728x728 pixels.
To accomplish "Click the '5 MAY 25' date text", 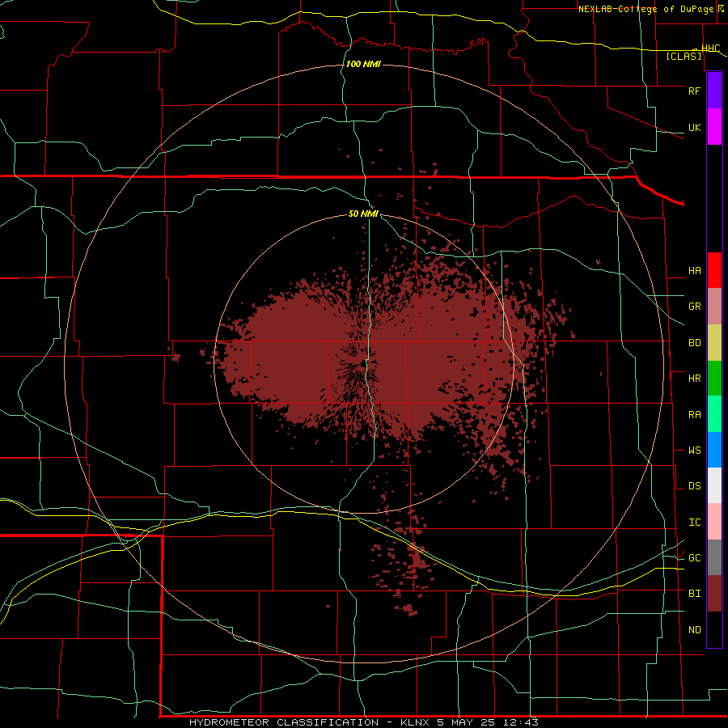I will pyautogui.click(x=466, y=722).
